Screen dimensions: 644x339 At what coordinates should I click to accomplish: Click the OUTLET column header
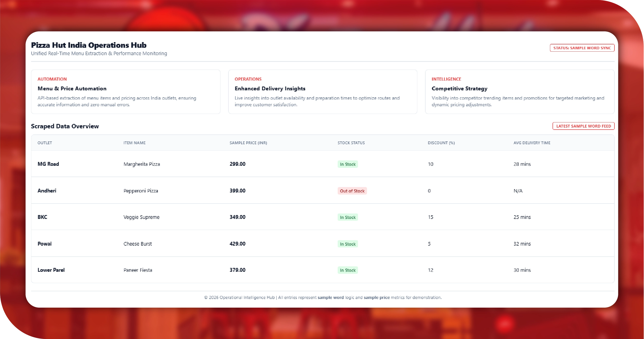coord(45,143)
